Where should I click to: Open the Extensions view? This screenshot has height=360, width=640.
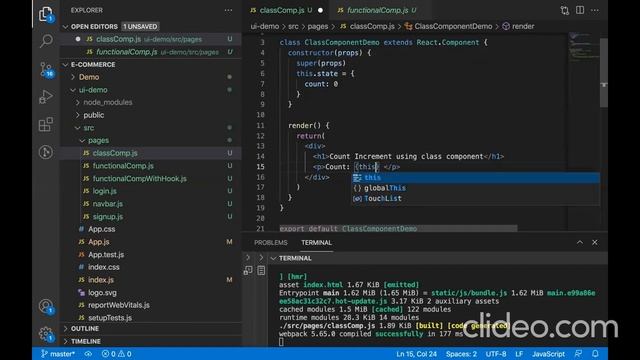tap(46, 124)
